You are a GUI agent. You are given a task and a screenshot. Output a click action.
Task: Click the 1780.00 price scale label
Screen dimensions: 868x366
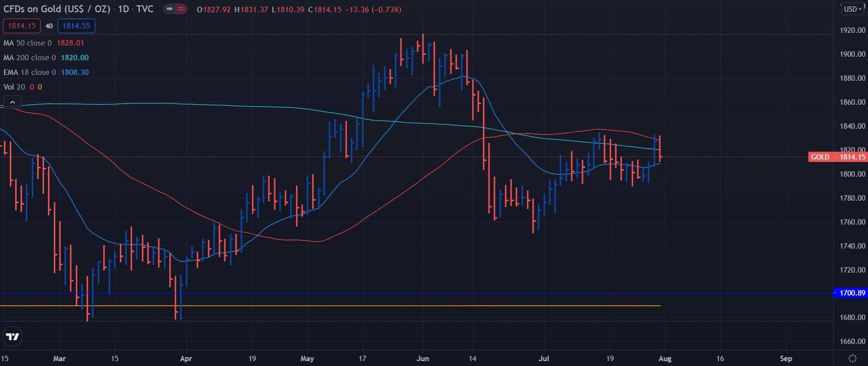852,198
